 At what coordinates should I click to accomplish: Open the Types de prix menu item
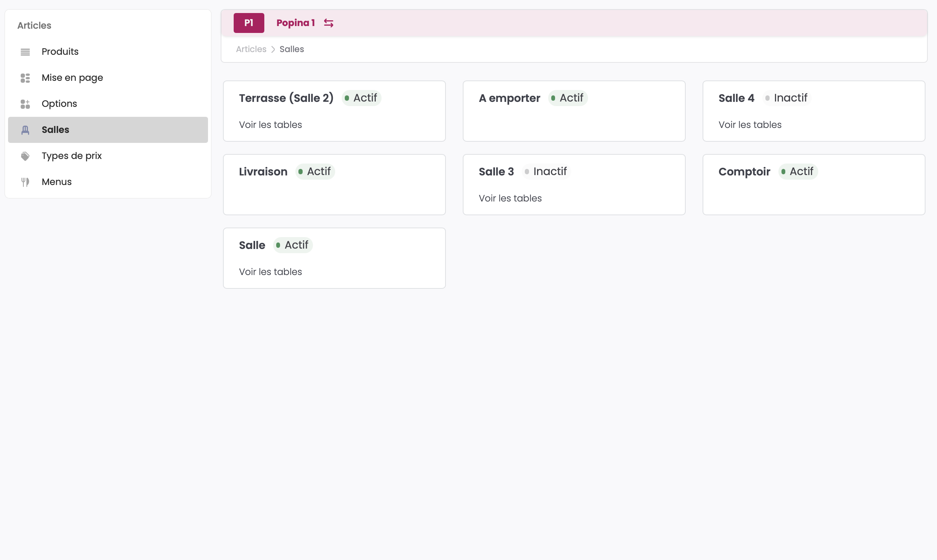72,156
